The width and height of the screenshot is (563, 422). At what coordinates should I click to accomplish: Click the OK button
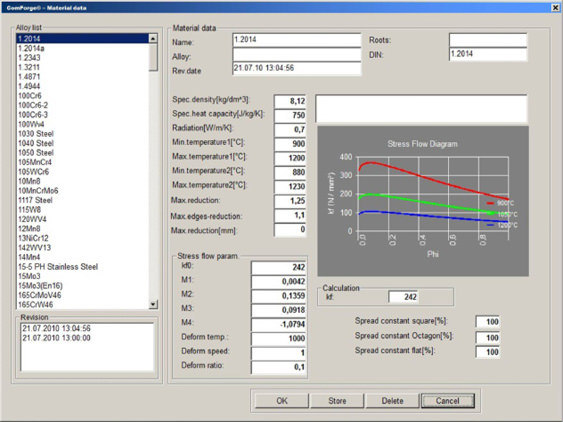(x=282, y=401)
